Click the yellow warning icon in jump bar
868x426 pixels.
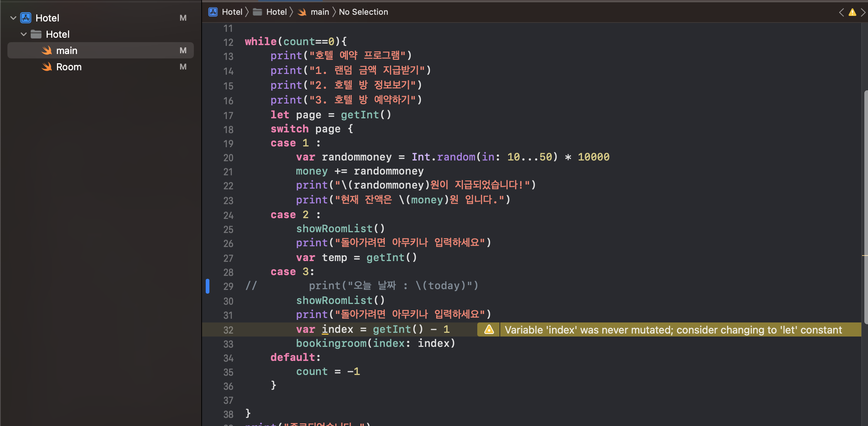coord(852,12)
